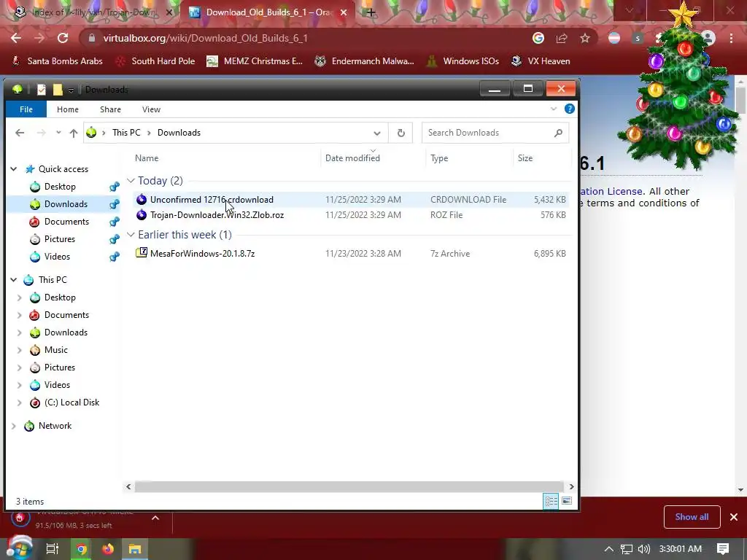The image size is (747, 560).
Task: Select Trojan-Downloader.Win32.Zlob.roz file
Action: [x=350, y=215]
